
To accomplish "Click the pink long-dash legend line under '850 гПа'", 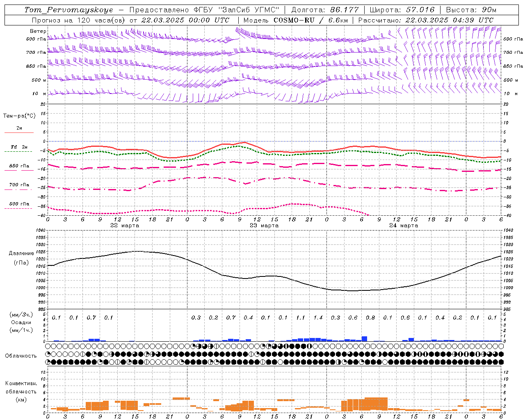I will [19, 170].
